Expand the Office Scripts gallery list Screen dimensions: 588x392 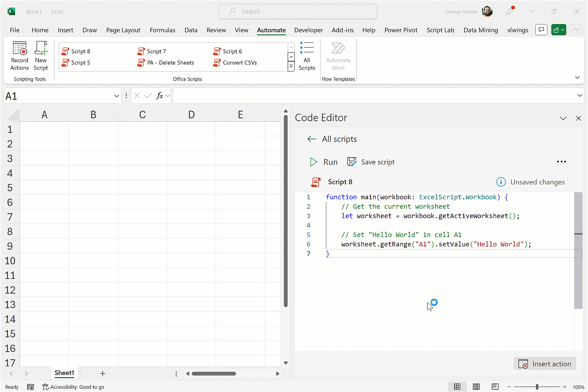291,66
